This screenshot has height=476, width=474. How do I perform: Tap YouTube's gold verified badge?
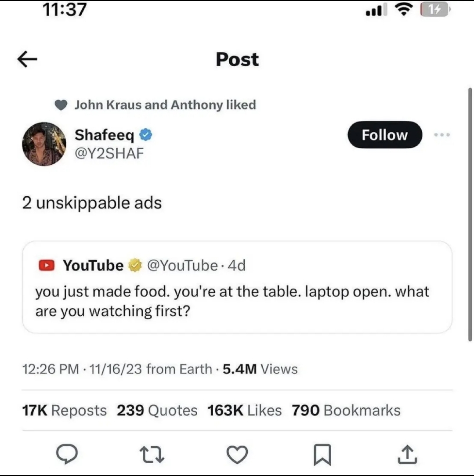coord(135,266)
